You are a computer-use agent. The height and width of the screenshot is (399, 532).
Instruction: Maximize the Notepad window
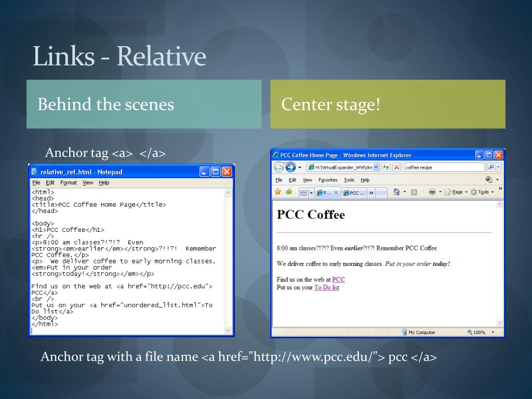(x=216, y=171)
